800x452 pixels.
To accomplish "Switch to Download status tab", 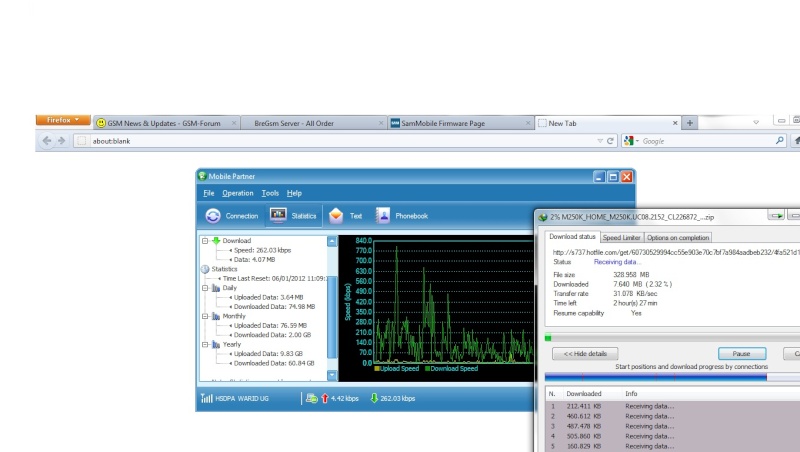I will tap(572, 237).
